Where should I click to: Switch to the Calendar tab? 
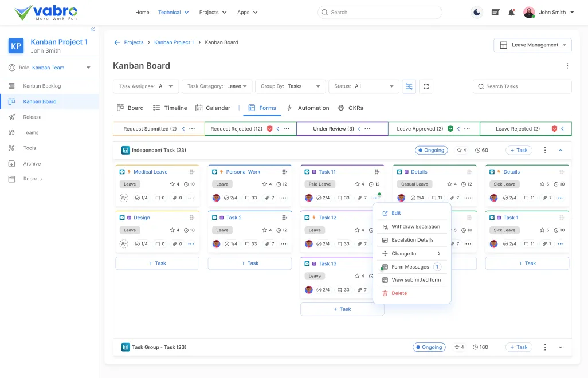(x=218, y=108)
